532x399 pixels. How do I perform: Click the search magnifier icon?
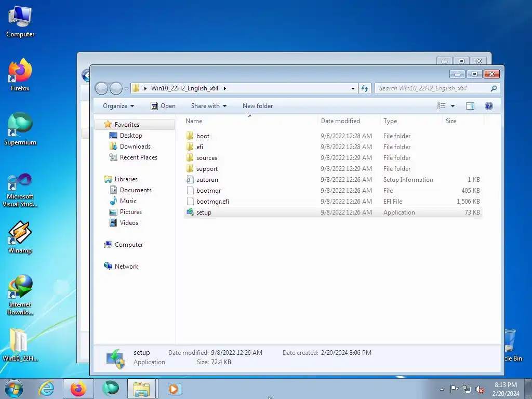click(x=494, y=88)
